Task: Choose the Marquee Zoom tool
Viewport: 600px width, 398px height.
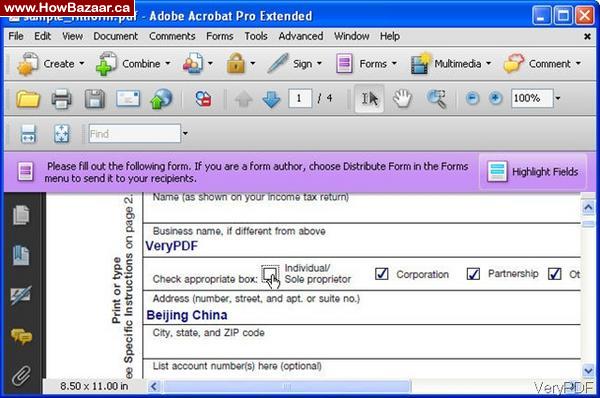Action: [437, 99]
